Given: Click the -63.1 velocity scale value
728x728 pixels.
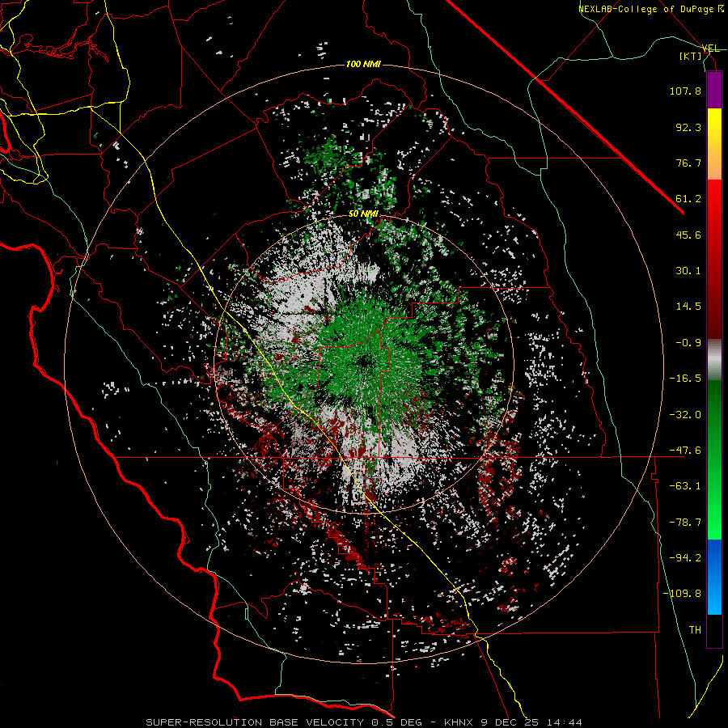Looking at the screenshot, I should [685, 486].
